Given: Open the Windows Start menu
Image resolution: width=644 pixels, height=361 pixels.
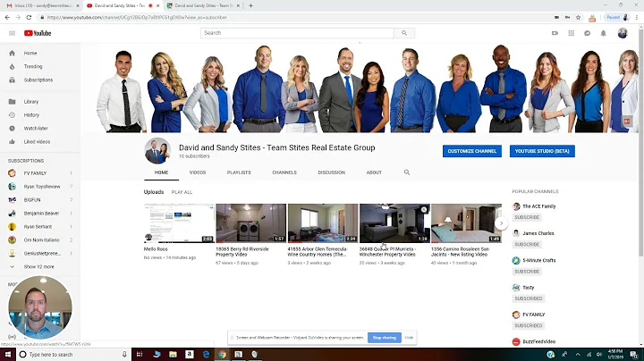Looking at the screenshot, I should (8, 354).
